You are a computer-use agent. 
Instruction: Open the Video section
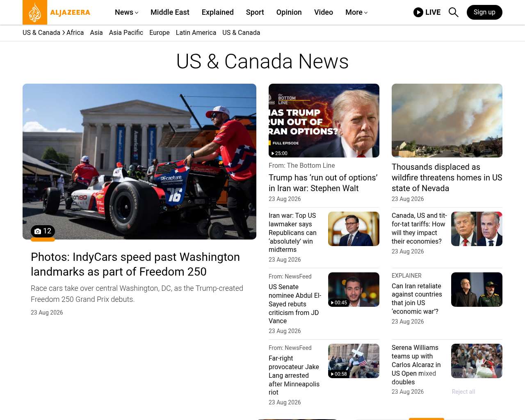324,12
